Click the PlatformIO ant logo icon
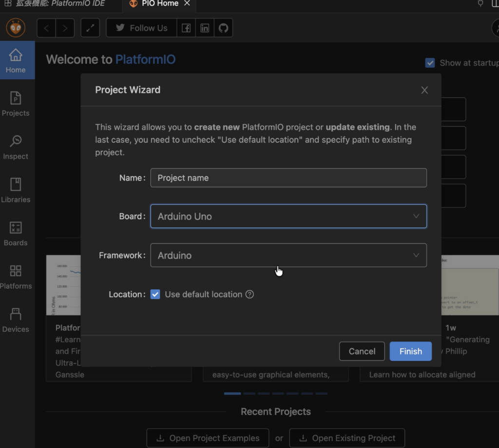The image size is (499, 448). tap(16, 28)
